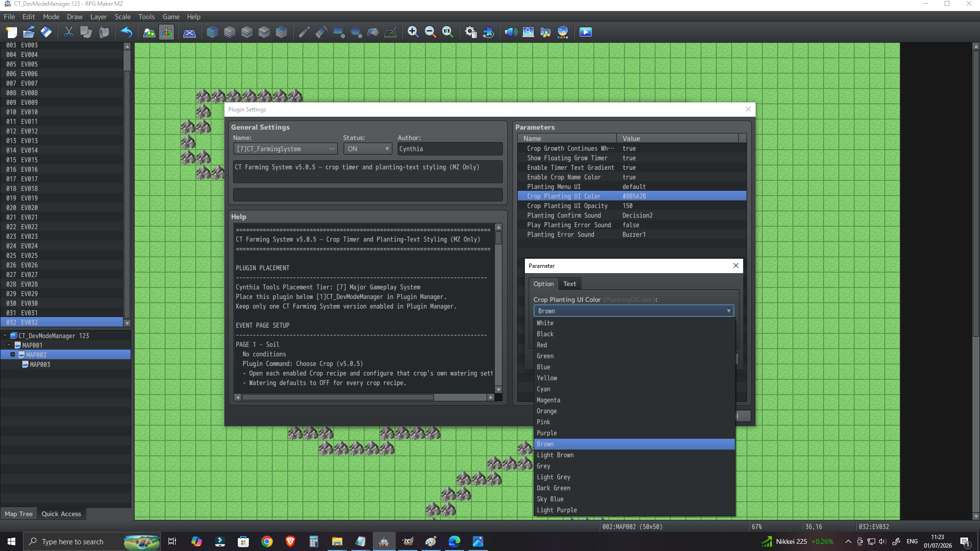Screen dimensions: 980x551
Task: Select the Crop Planting UI Opacity row
Action: pyautogui.click(x=632, y=206)
